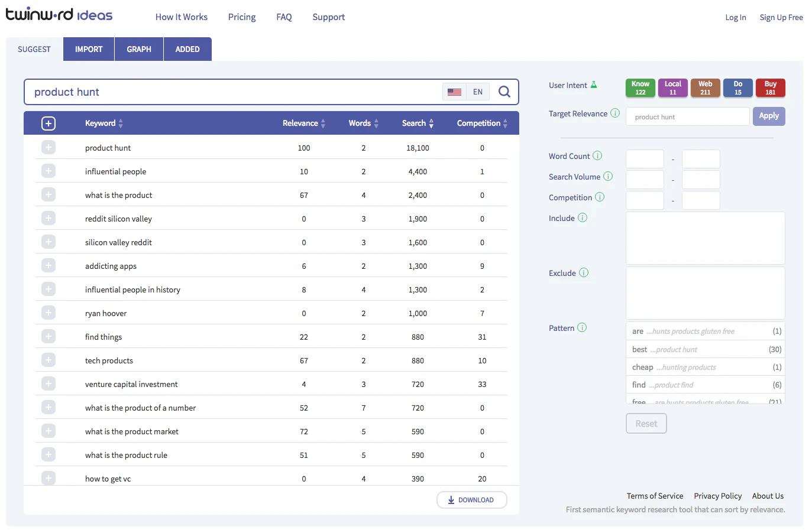
Task: Click the search magnifier icon
Action: 504,92
